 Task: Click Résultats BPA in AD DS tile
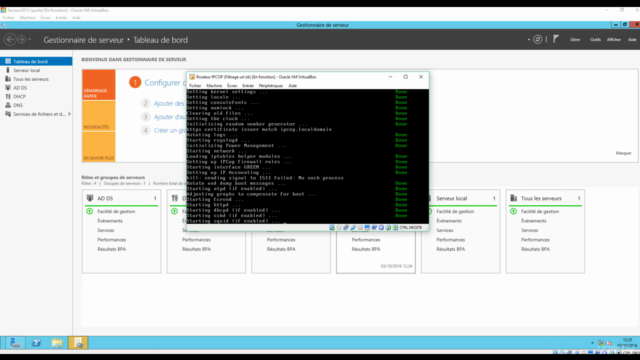[x=111, y=249]
